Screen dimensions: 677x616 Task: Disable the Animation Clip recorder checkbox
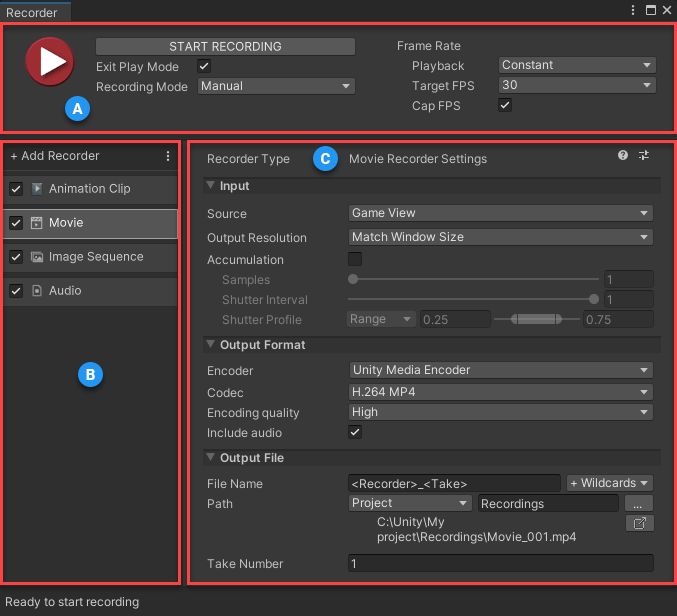click(x=16, y=189)
